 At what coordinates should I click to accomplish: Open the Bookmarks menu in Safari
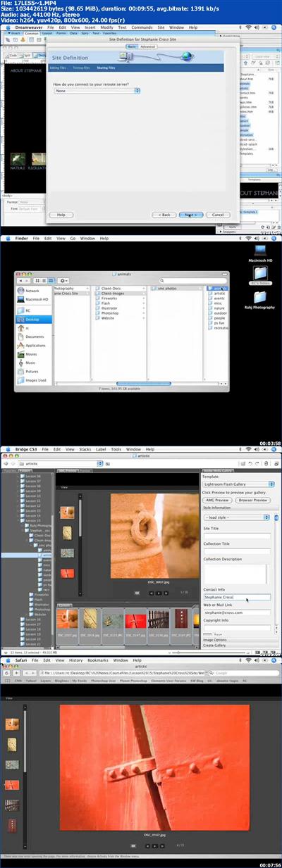click(x=98, y=660)
